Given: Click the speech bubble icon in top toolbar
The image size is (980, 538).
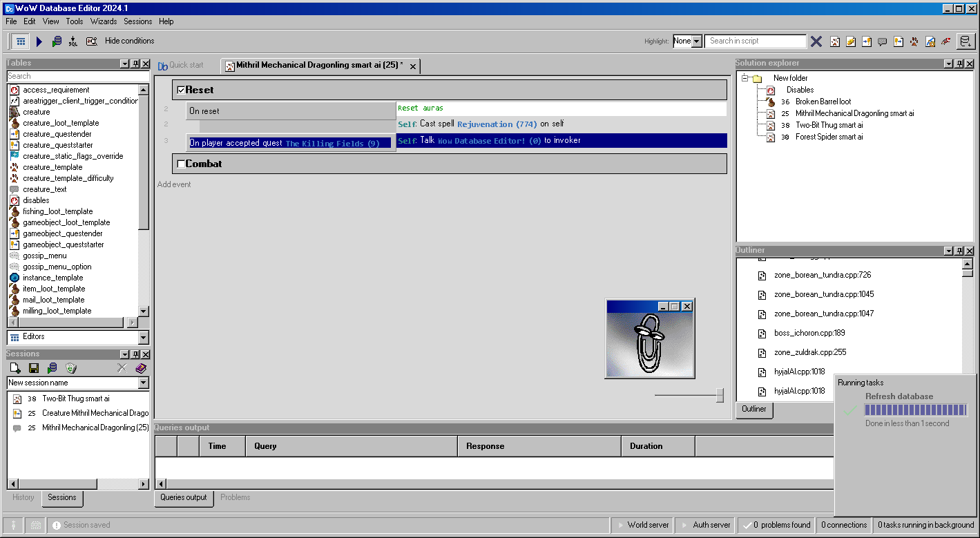Looking at the screenshot, I should (x=882, y=41).
